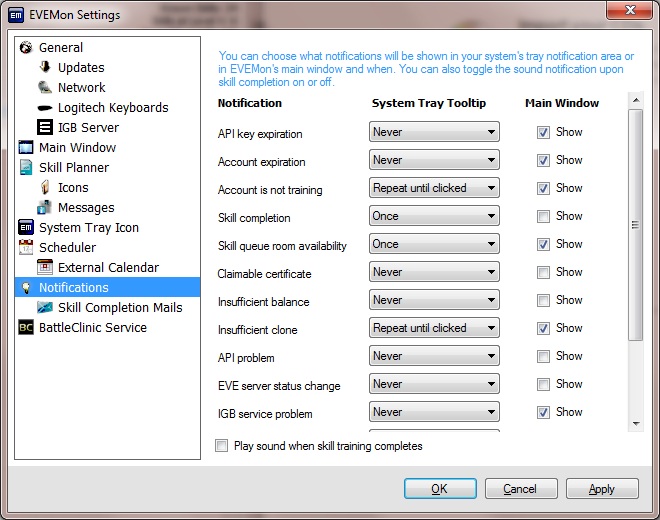Image resolution: width=660 pixels, height=520 pixels.
Task: Select Updates in the settings tree
Action: click(x=81, y=67)
